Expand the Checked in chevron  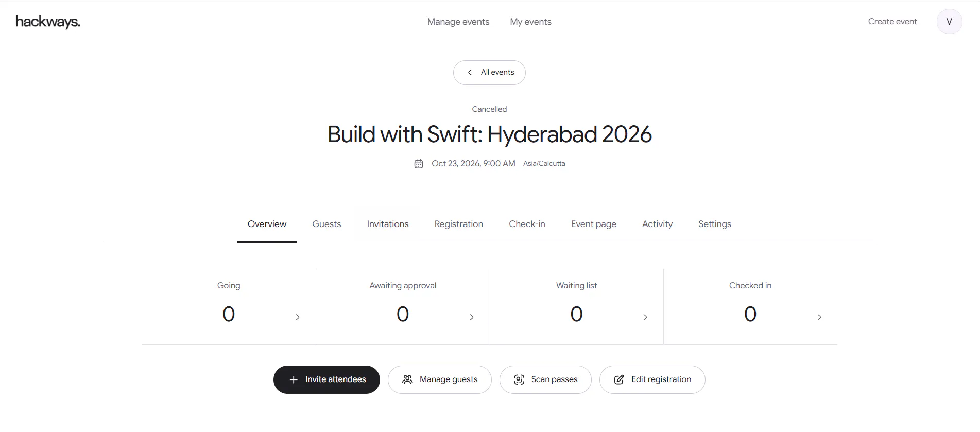[x=819, y=317]
